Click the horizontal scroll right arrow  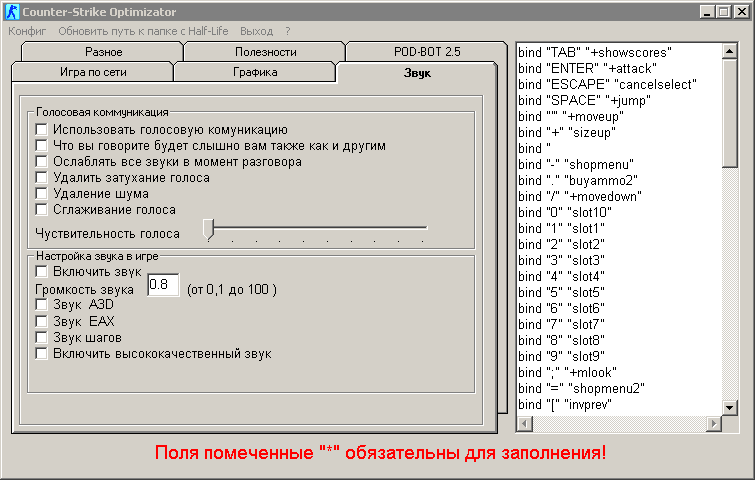click(714, 424)
